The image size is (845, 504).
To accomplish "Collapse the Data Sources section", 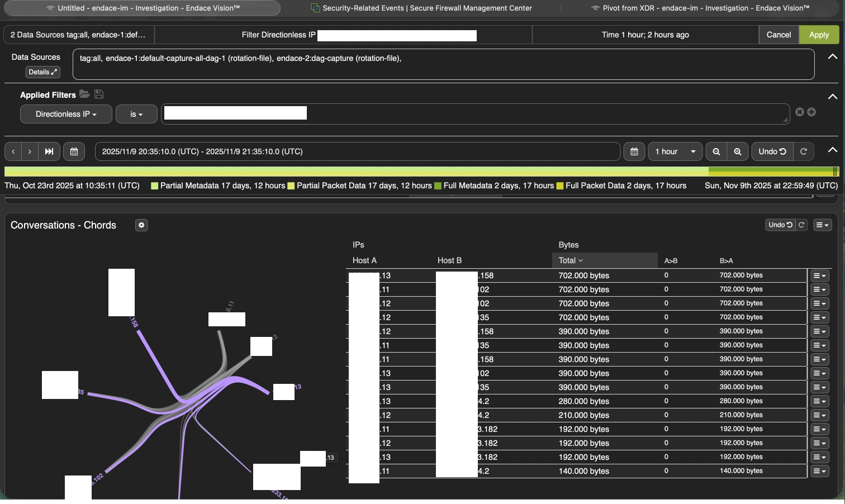I will tap(832, 56).
